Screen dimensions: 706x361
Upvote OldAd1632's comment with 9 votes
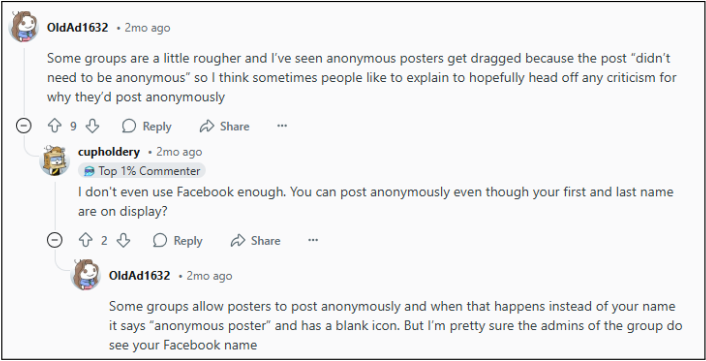54,126
